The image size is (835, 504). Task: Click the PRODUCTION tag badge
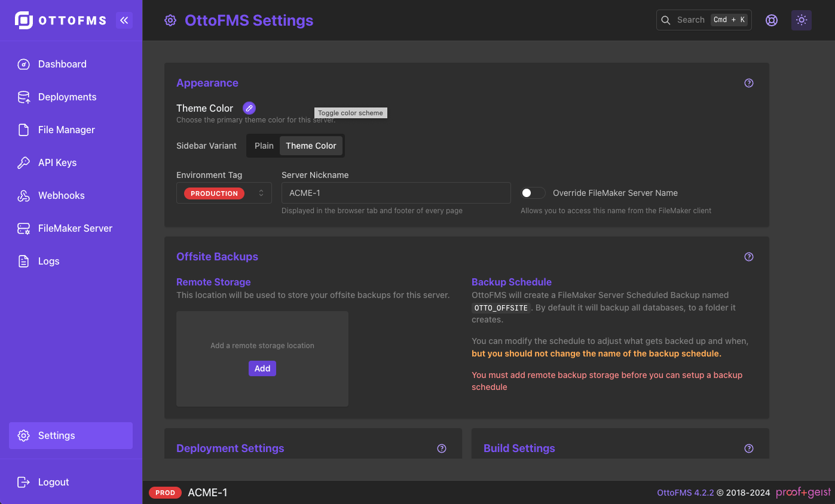point(214,193)
